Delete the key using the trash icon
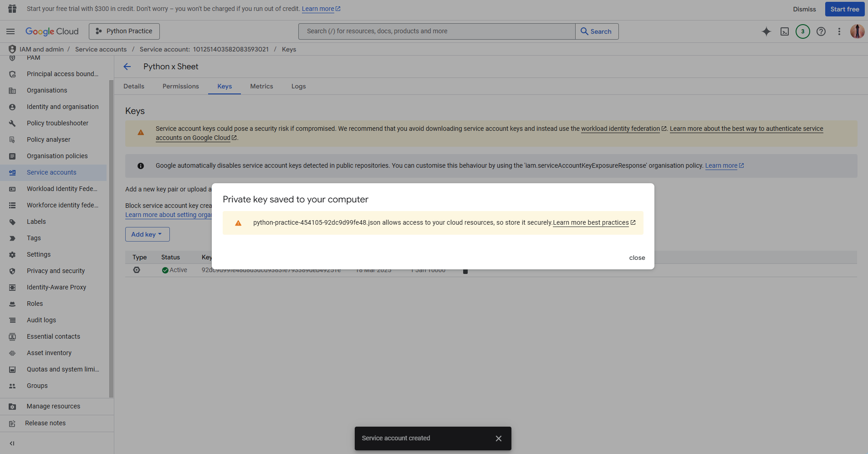 pos(465,271)
